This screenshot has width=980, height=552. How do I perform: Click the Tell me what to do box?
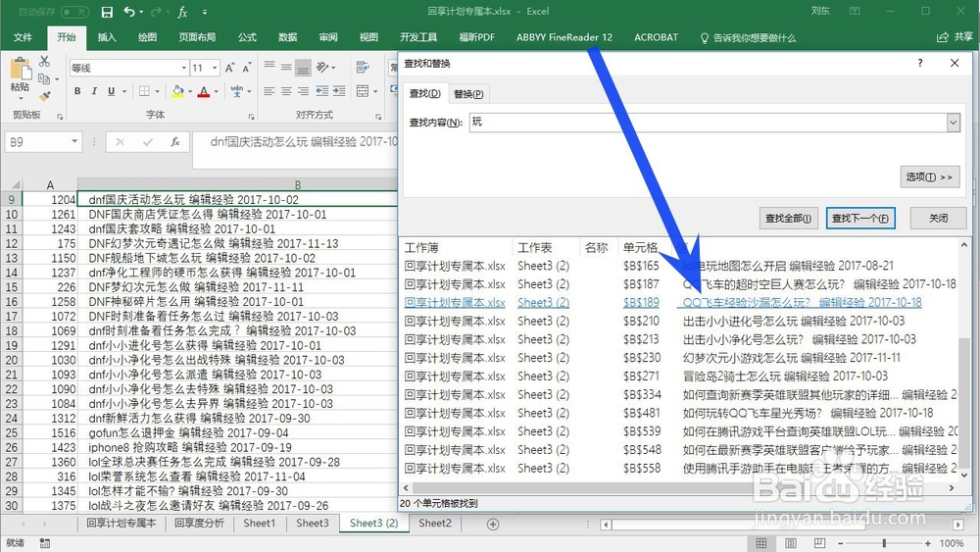click(748, 37)
